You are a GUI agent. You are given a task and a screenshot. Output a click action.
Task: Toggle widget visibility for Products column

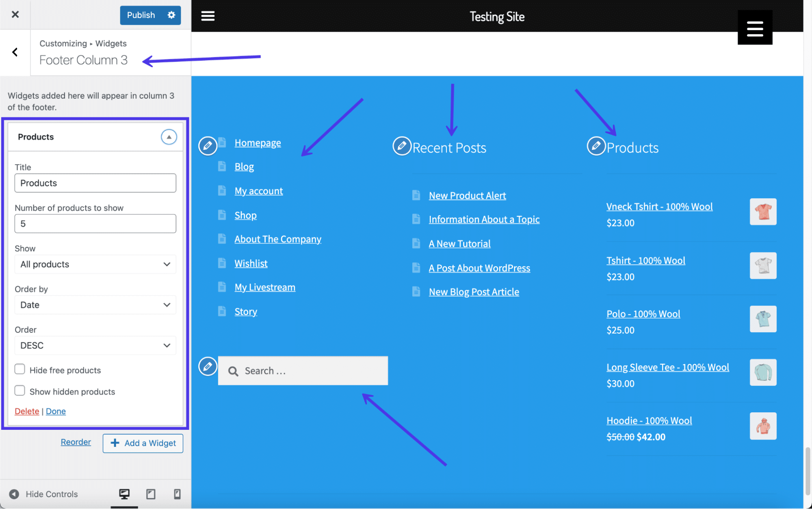coord(168,136)
